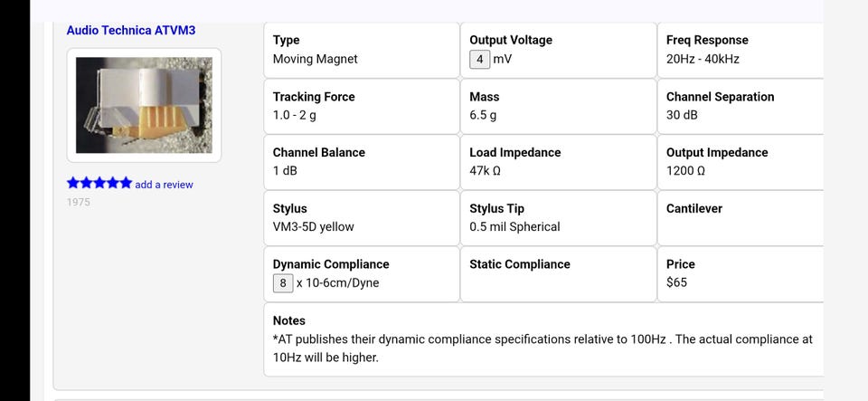Select the Load Impedance 47k Ω cell
The width and height of the screenshot is (868, 401).
click(x=558, y=162)
